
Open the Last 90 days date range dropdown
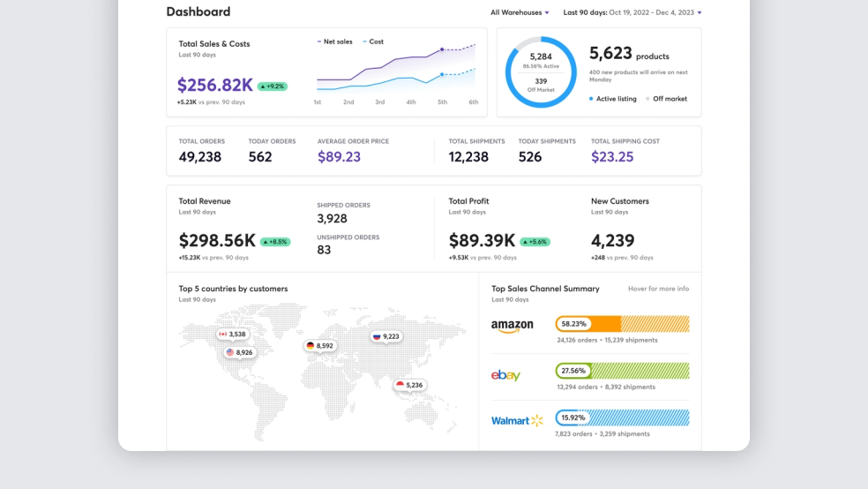[632, 12]
